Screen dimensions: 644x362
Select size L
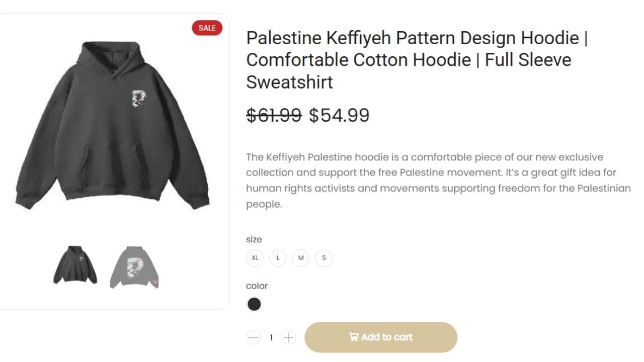pyautogui.click(x=278, y=258)
